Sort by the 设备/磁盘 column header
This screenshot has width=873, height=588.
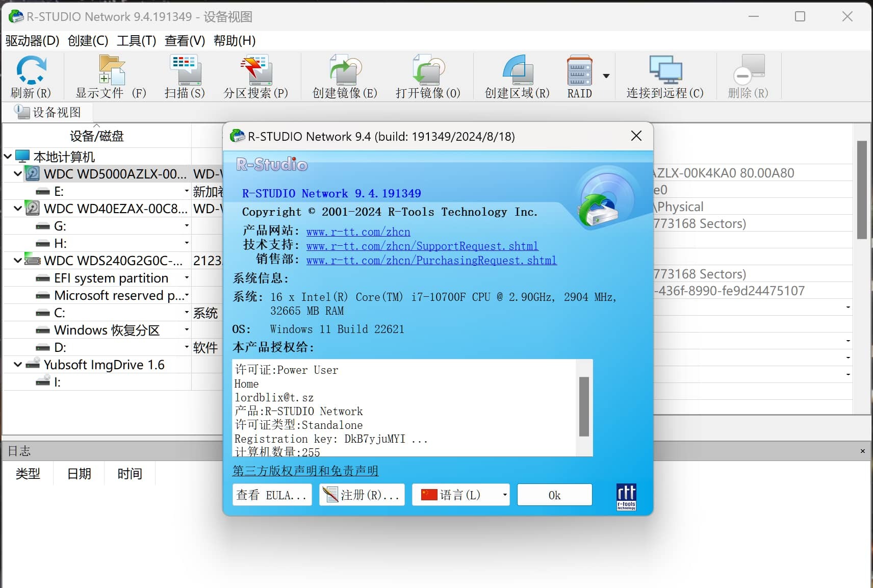coord(97,136)
